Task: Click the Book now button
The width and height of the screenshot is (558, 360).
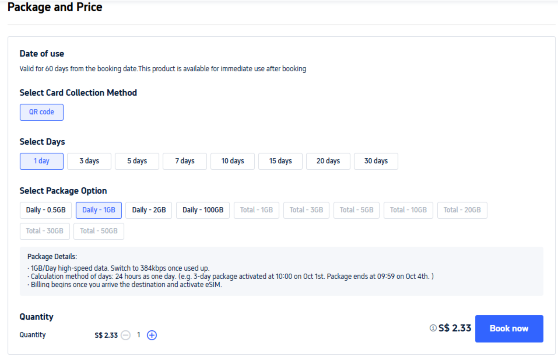Action: tap(509, 329)
